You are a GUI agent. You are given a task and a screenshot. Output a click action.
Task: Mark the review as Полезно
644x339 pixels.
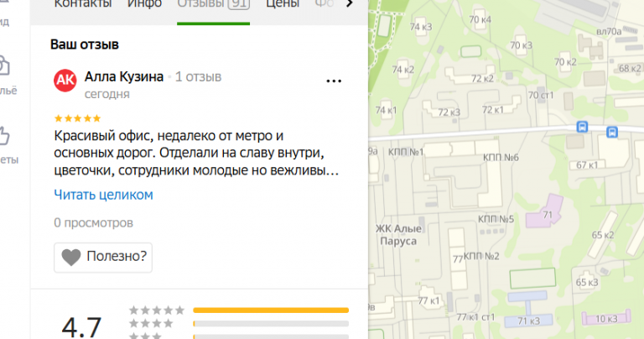103,258
